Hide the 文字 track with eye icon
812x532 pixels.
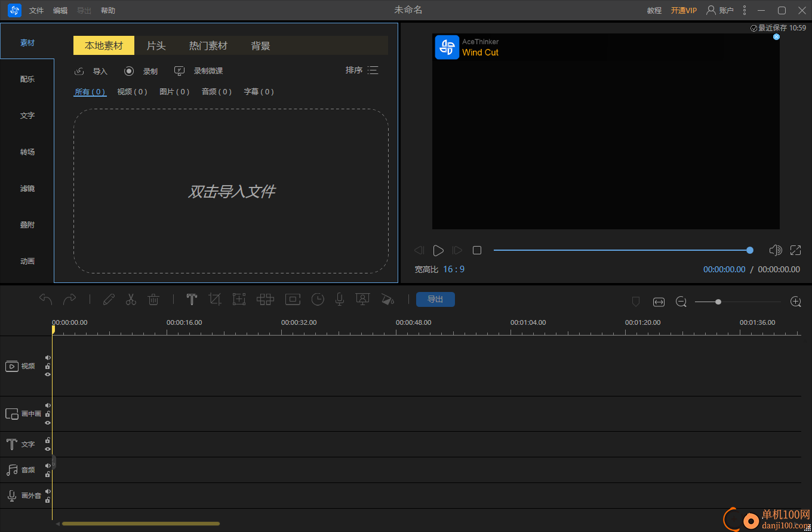[x=48, y=448]
